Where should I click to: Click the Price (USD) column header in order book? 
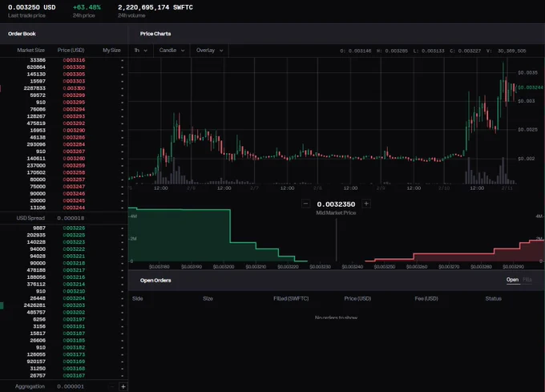(x=71, y=51)
